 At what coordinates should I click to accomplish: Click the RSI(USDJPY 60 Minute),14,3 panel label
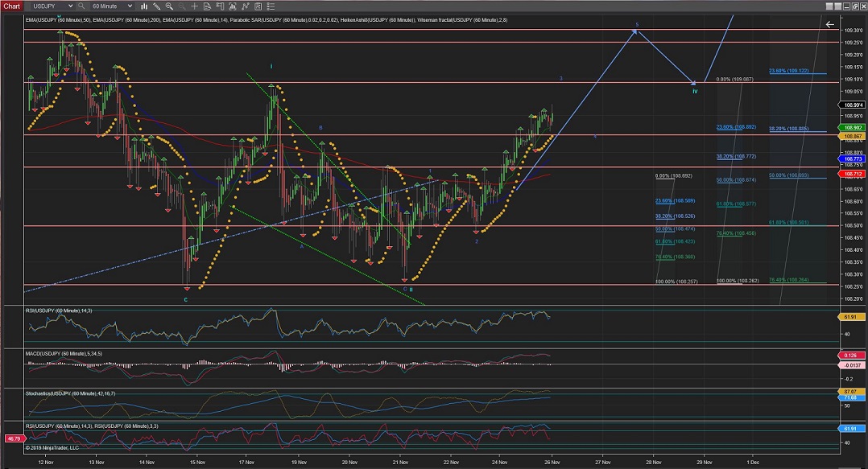(57, 310)
